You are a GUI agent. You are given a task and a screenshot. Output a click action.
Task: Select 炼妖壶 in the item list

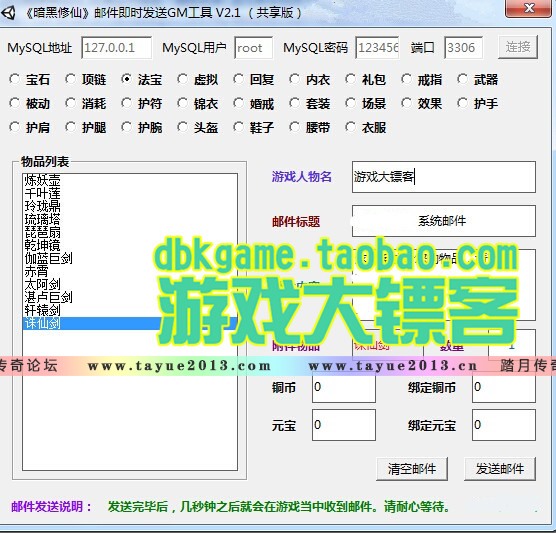42,180
